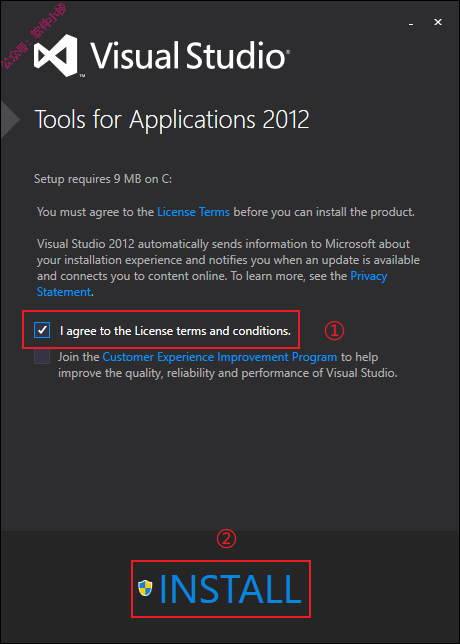Viewport: 460px width, 644px height.
Task: Click the red circled number 2 annotation
Action: coord(226,540)
